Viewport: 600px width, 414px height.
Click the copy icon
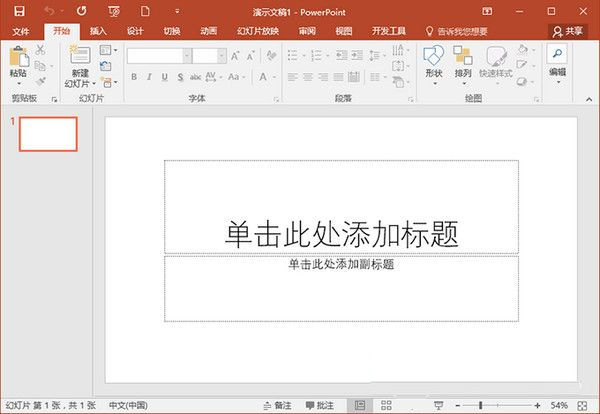coord(40,66)
